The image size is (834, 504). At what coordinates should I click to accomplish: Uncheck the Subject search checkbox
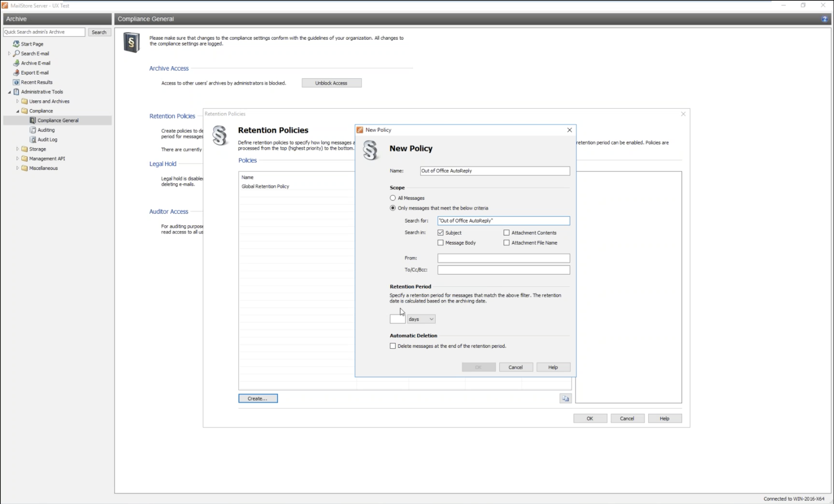440,232
